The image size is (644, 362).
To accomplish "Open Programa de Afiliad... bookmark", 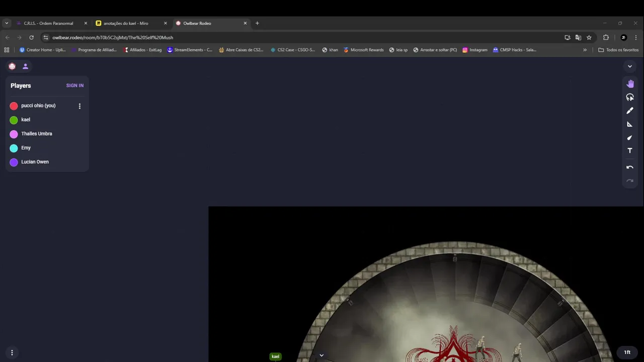I will tap(94, 50).
